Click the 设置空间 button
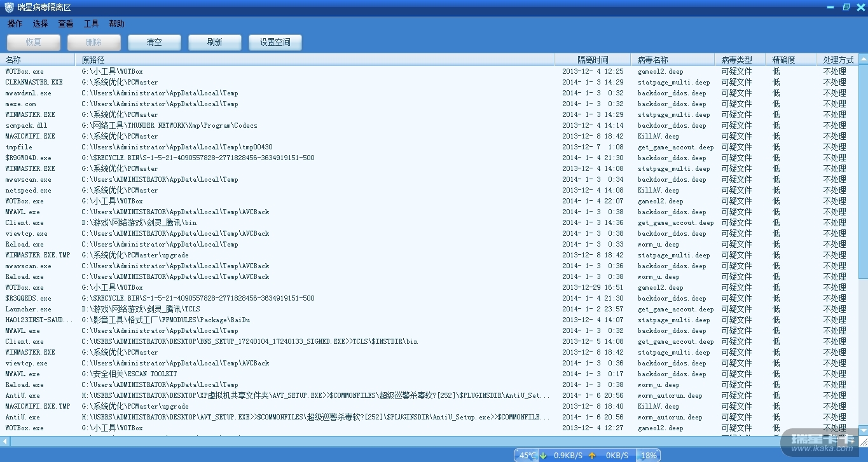The height and width of the screenshot is (462, 868). click(275, 43)
